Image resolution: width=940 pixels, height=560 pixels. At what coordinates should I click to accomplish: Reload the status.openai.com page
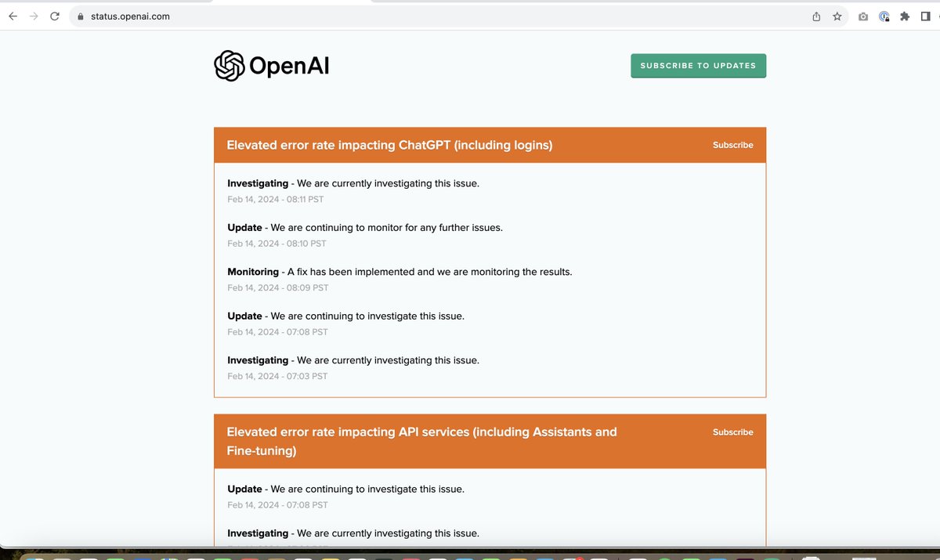55,16
